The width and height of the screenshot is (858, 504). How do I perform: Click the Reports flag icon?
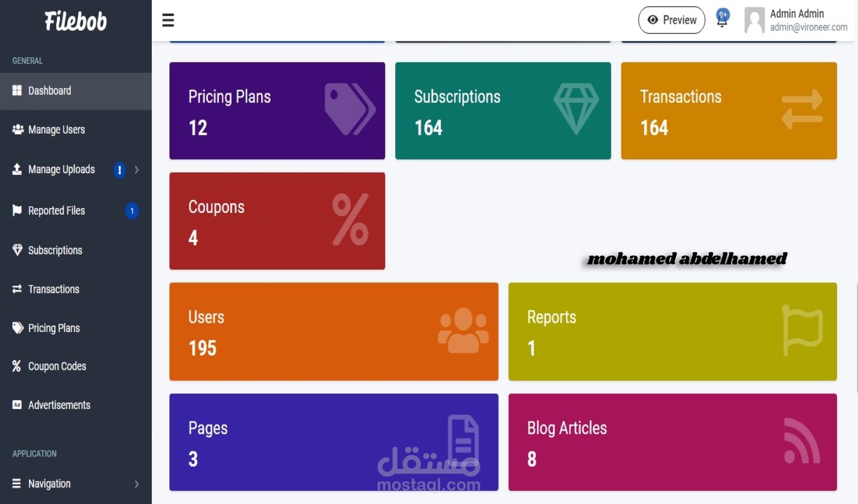pyautogui.click(x=802, y=330)
